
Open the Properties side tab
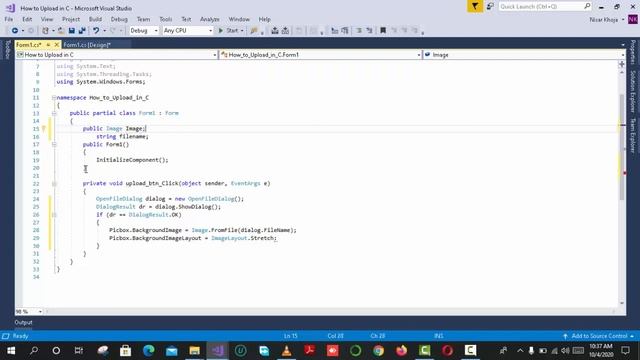coord(633,52)
